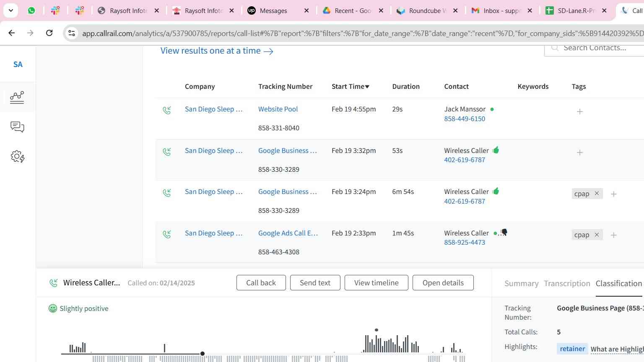
Task: View site information icon in address bar
Action: point(72,33)
